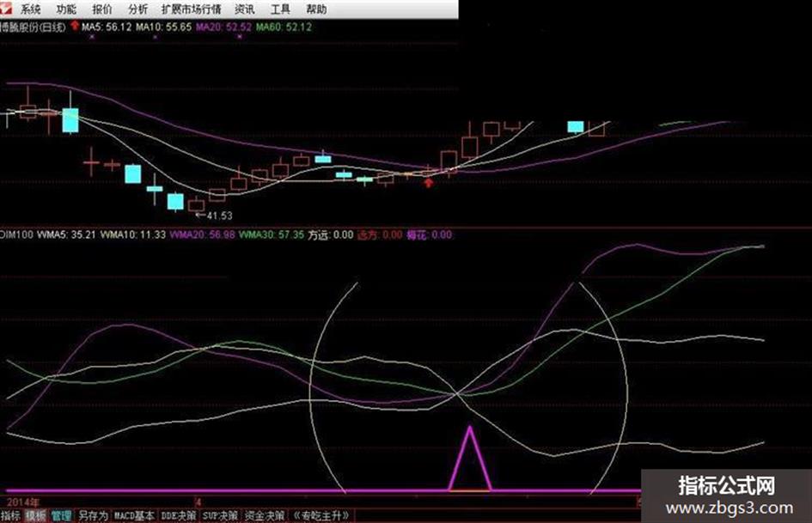Click the WMA30: 57.35 indicator label
This screenshot has width=812, height=523.
272,234
